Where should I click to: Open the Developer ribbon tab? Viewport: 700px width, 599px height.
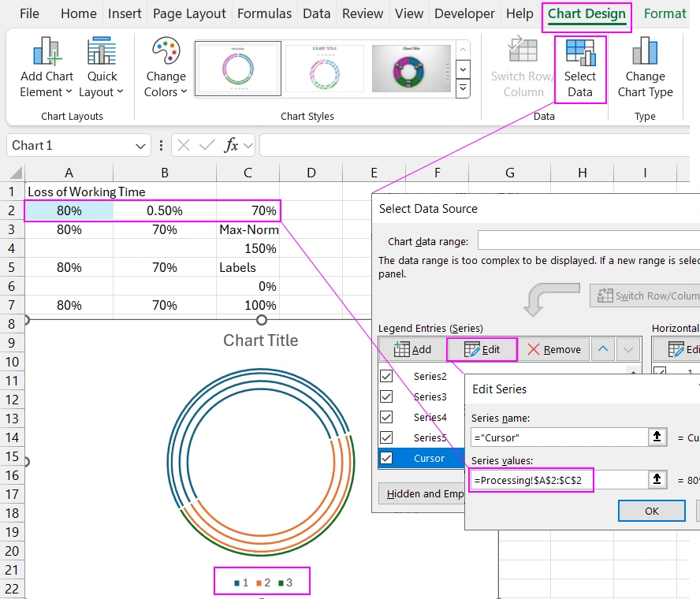[x=464, y=13]
